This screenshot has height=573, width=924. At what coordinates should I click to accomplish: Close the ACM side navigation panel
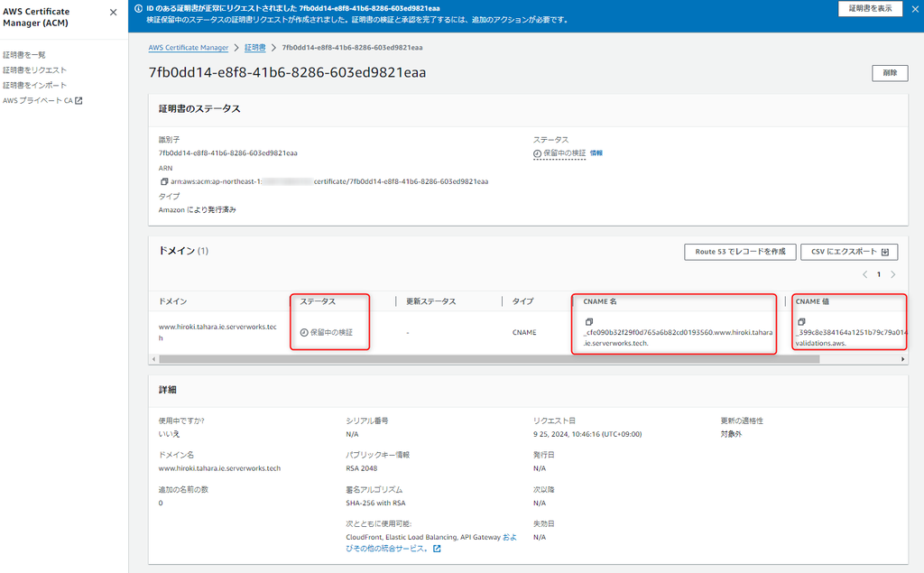coord(113,13)
